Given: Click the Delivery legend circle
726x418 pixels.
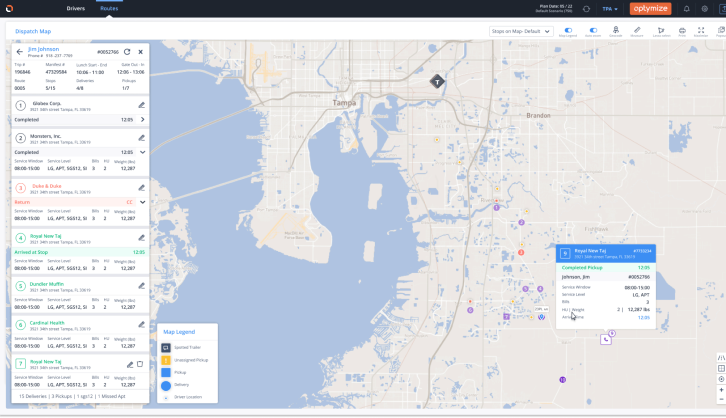Looking at the screenshot, I should pos(166,385).
